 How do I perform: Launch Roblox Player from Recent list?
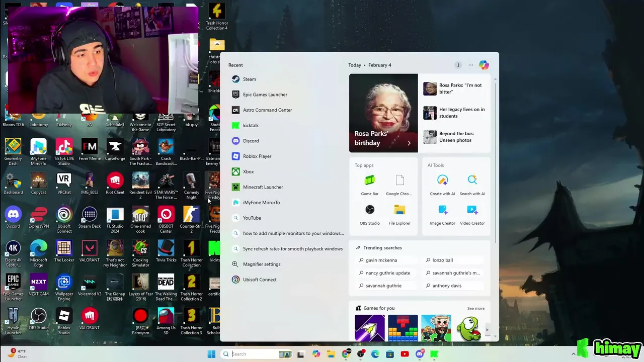click(285, 156)
